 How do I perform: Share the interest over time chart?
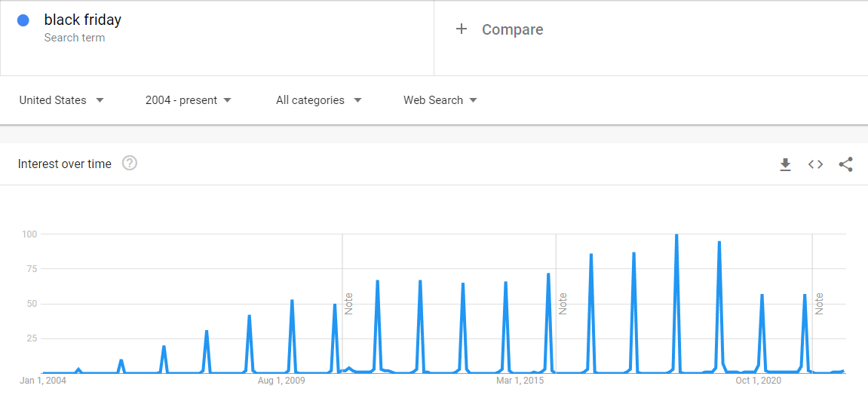pos(845,164)
